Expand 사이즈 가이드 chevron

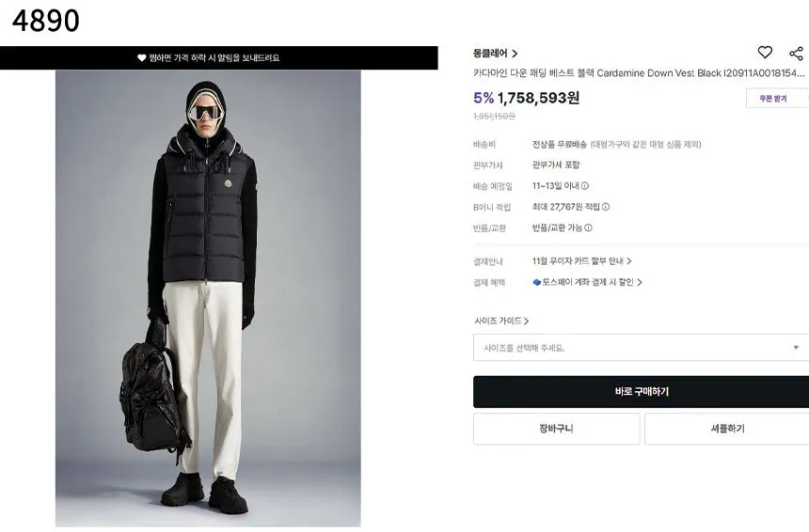click(x=526, y=321)
